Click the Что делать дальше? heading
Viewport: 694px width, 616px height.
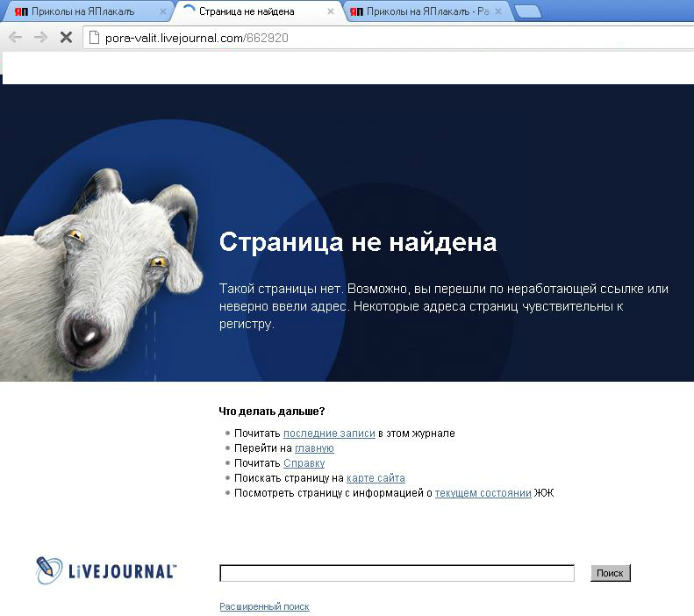pyautogui.click(x=272, y=412)
